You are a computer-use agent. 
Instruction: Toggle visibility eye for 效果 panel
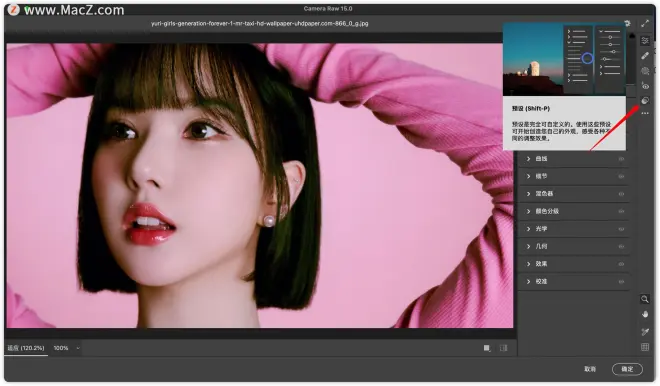pyautogui.click(x=621, y=264)
